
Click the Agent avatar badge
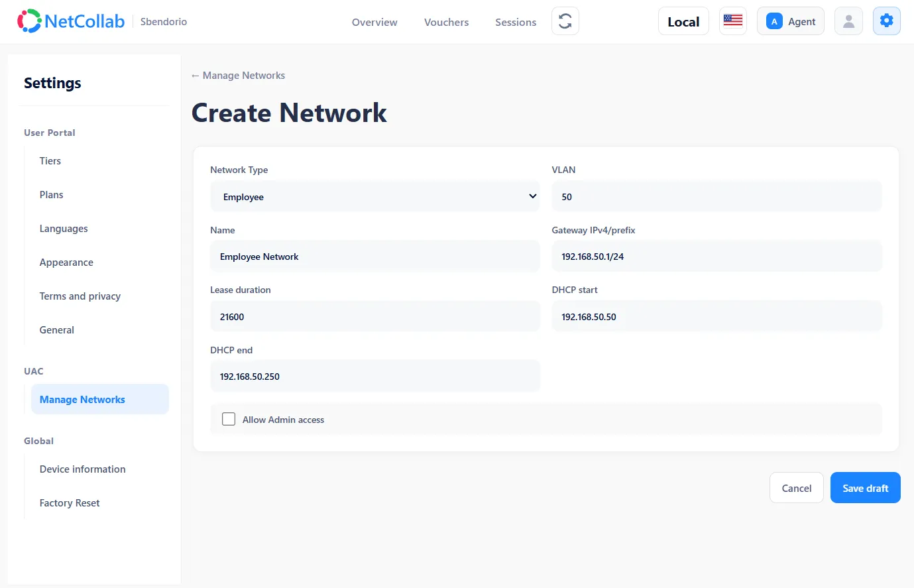[x=791, y=21]
